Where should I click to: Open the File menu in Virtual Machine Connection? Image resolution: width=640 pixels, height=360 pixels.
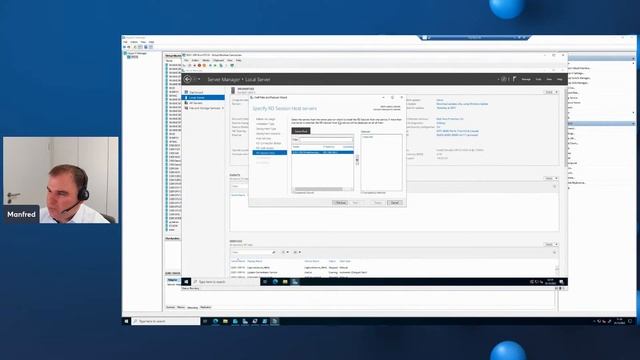[x=186, y=60]
